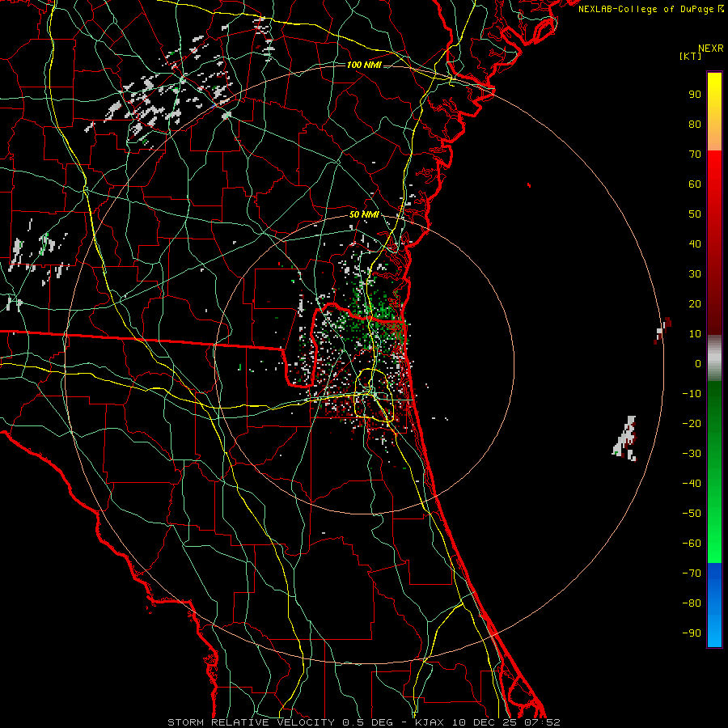728x728 pixels.
Task: Click the large white offshore echo near outer ring
Action: coord(625,438)
